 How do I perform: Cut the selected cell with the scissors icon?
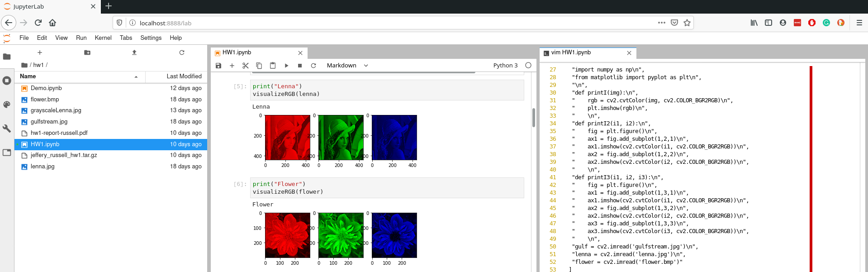point(246,66)
